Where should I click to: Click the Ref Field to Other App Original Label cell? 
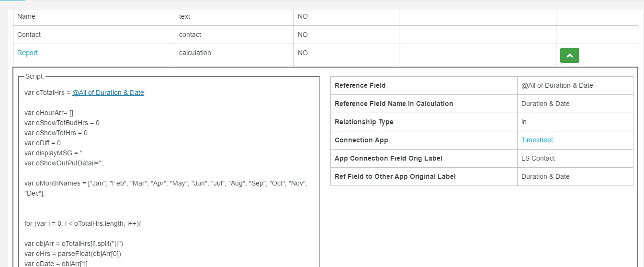tap(395, 177)
